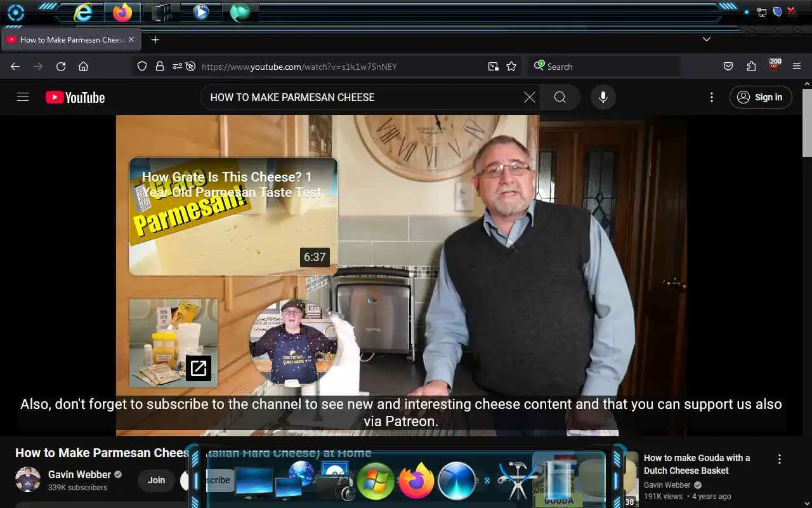812x508 pixels.
Task: Click the circular channel avatar end card
Action: 292,343
